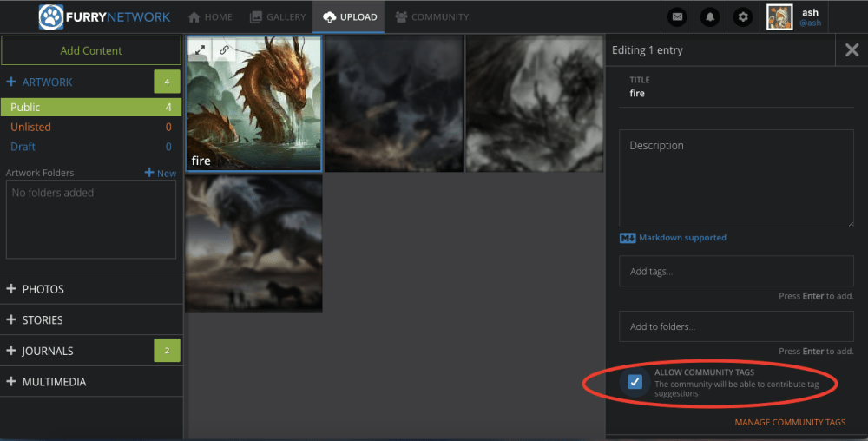Expand the Journals section
Screen dimensions: 868x441
pyautogui.click(x=47, y=351)
